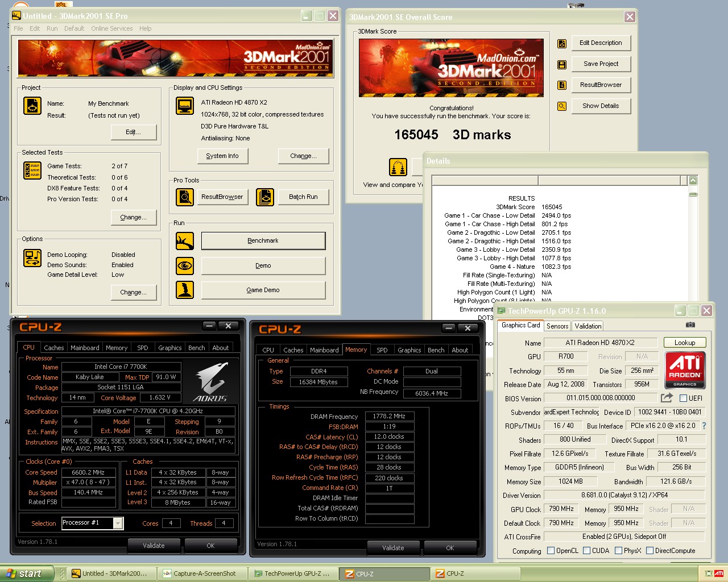Click the Show Details button

tap(601, 106)
